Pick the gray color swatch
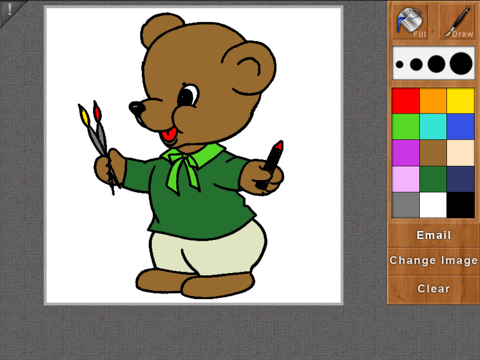 [406, 205]
